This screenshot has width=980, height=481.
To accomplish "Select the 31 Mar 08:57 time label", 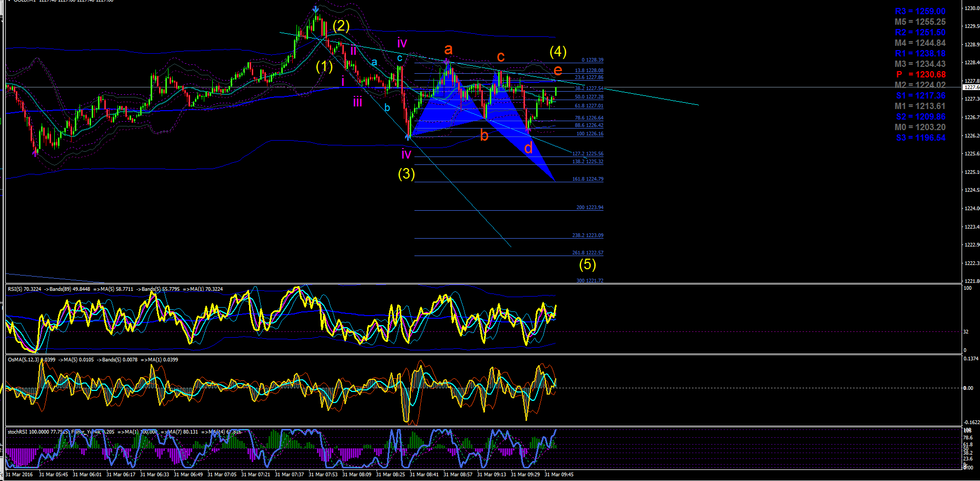I will tap(458, 475).
